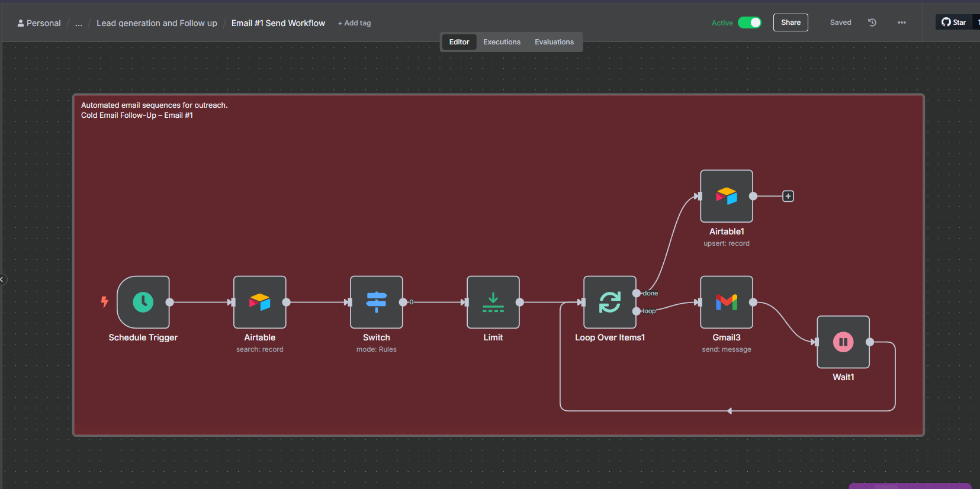The width and height of the screenshot is (980, 489).
Task: Expand the left sidebar with the chevron
Action: pos(2,279)
